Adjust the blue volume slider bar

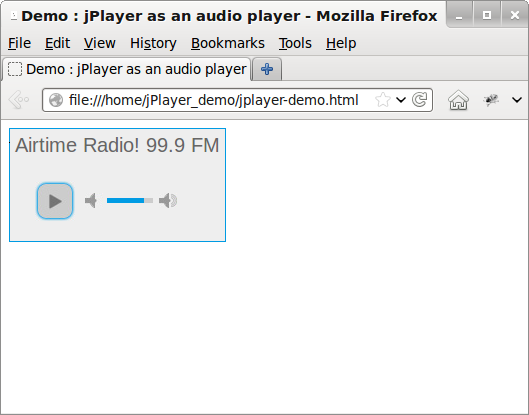pyautogui.click(x=130, y=201)
